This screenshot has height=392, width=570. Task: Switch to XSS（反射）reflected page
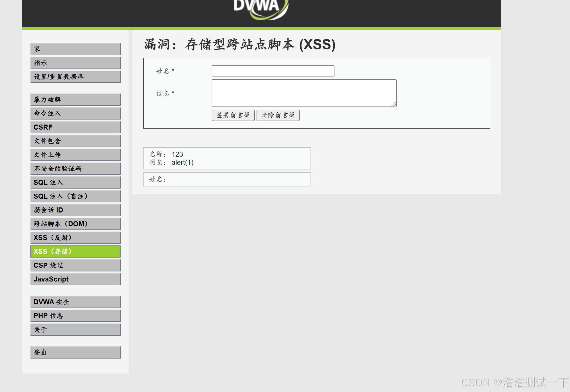pos(75,238)
